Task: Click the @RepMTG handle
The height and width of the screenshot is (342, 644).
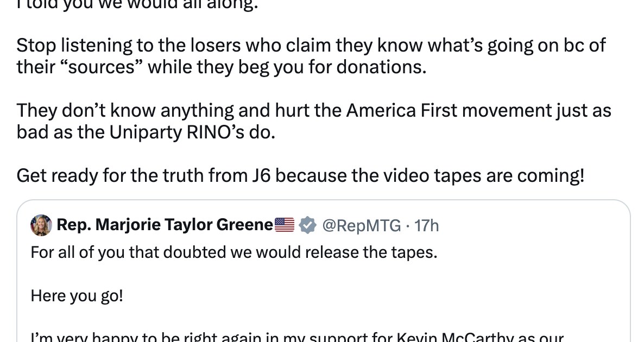Action: point(363,225)
